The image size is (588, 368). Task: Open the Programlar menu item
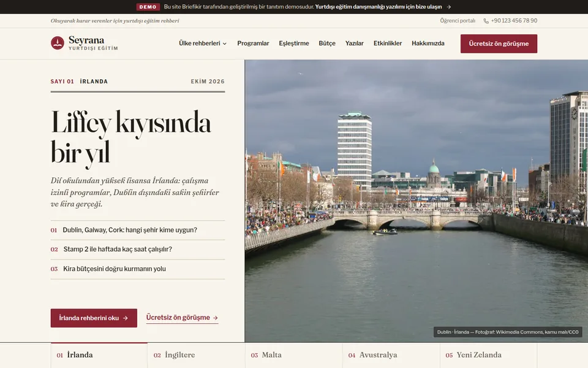pyautogui.click(x=253, y=43)
